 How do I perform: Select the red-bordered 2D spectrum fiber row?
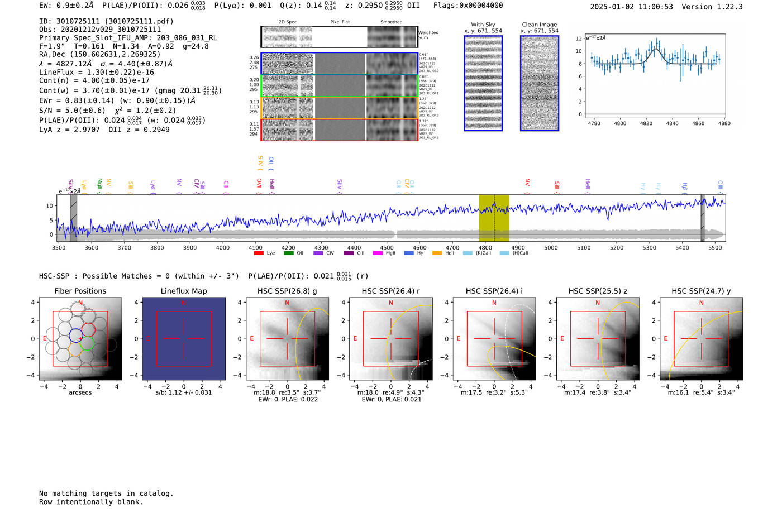(x=339, y=130)
